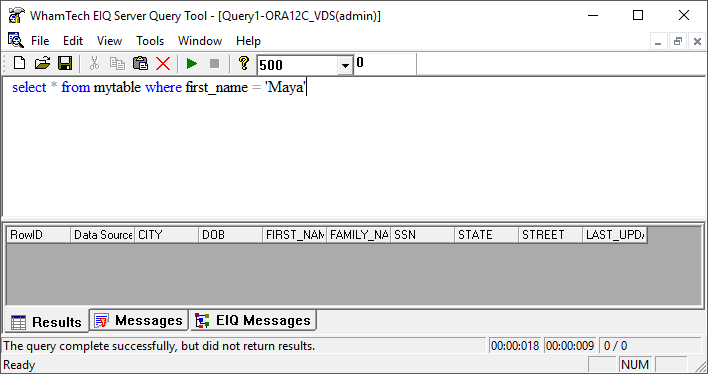This screenshot has width=708, height=374.
Task: Open a saved query file
Action: coord(42,64)
